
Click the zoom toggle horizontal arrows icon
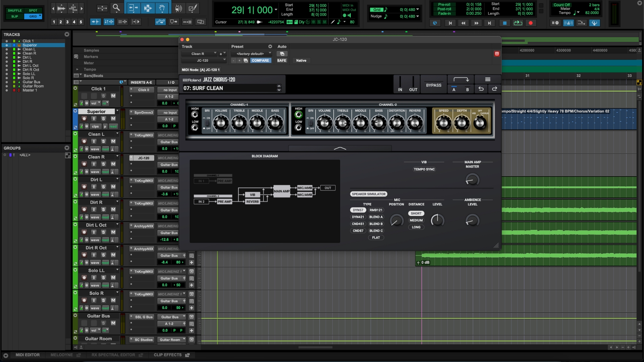pos(102,8)
